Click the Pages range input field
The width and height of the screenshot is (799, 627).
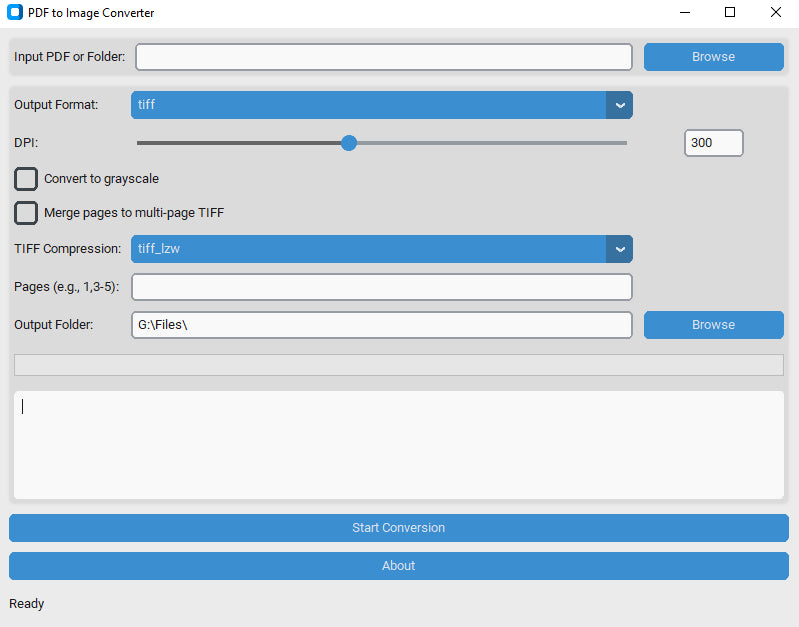coord(382,287)
